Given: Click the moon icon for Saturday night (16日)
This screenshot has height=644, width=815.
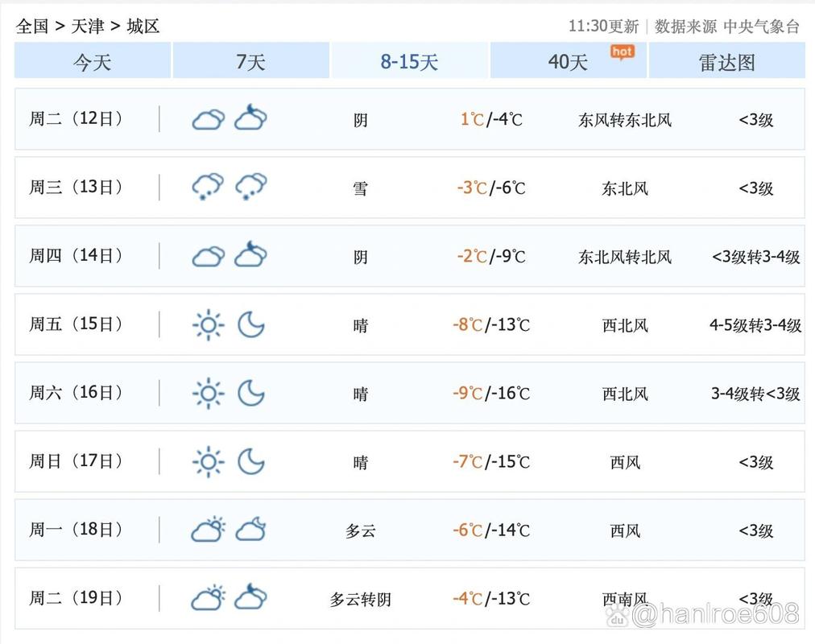Looking at the screenshot, I should [252, 393].
